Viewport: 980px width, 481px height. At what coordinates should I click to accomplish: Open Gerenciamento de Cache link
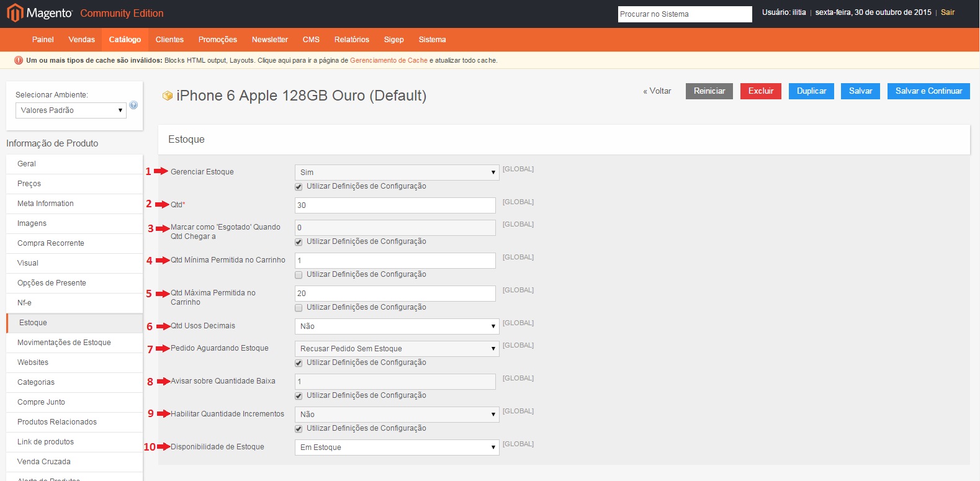click(x=389, y=60)
